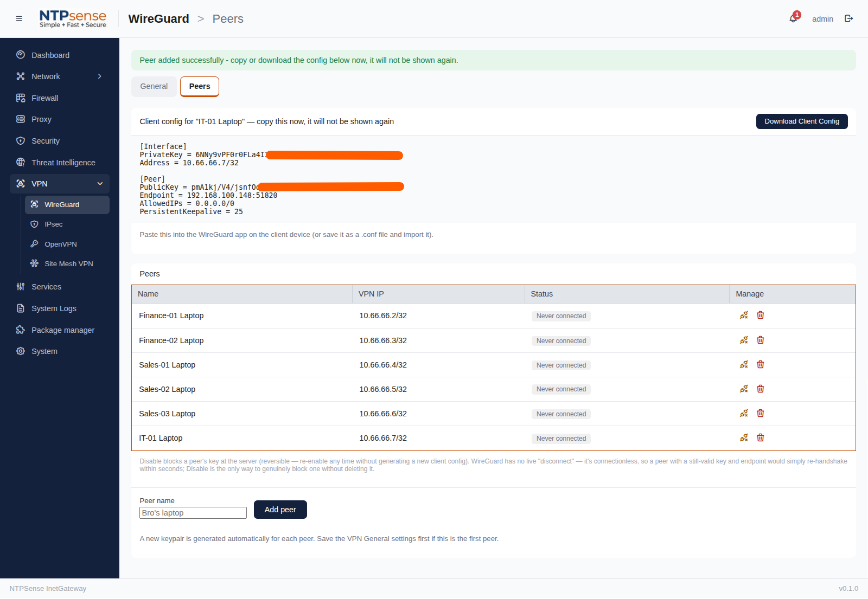868x599 pixels.
Task: Open IPsec under VPN
Action: [67, 224]
